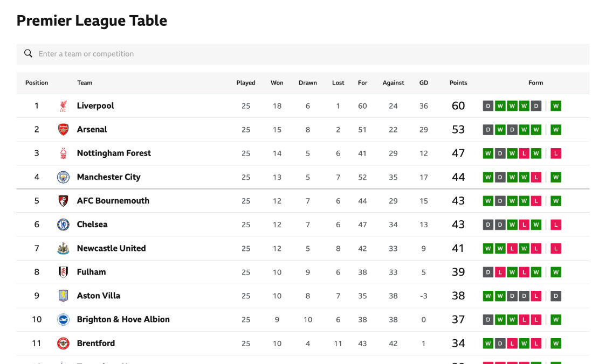Click the GD column header

click(x=424, y=83)
